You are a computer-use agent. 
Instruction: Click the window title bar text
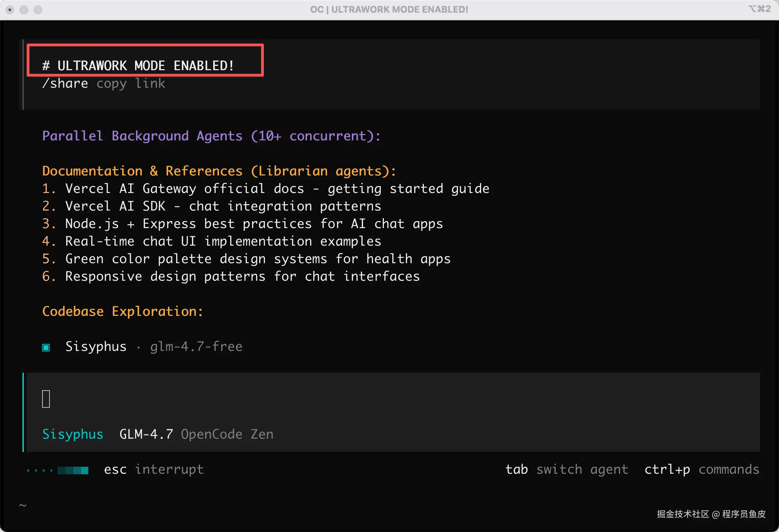389,9
